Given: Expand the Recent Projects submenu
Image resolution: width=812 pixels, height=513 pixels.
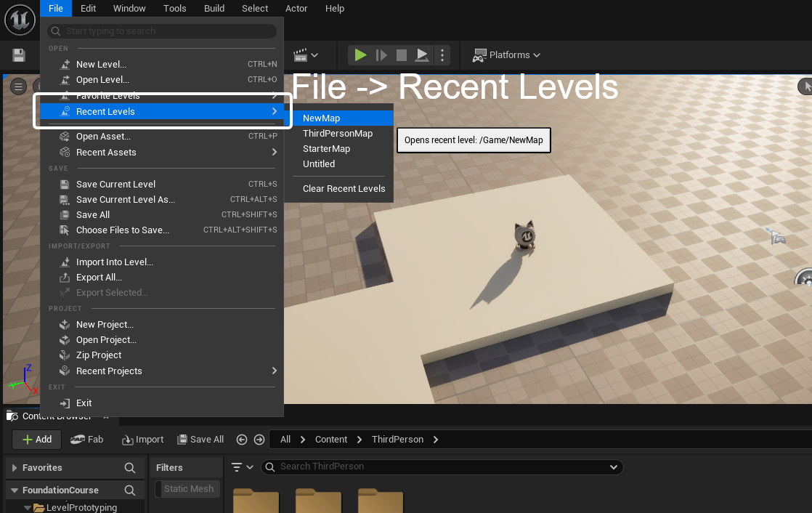Looking at the screenshot, I should (x=161, y=371).
